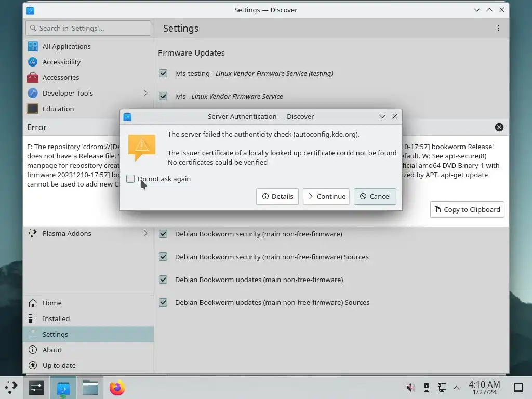Click the All Applications grid icon
Image resolution: width=532 pixels, height=399 pixels.
pos(33,46)
